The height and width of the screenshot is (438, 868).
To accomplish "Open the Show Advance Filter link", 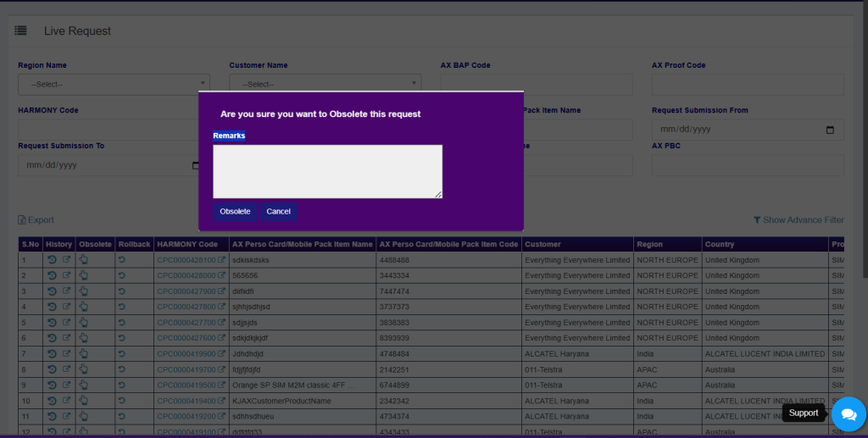I will pyautogui.click(x=798, y=220).
